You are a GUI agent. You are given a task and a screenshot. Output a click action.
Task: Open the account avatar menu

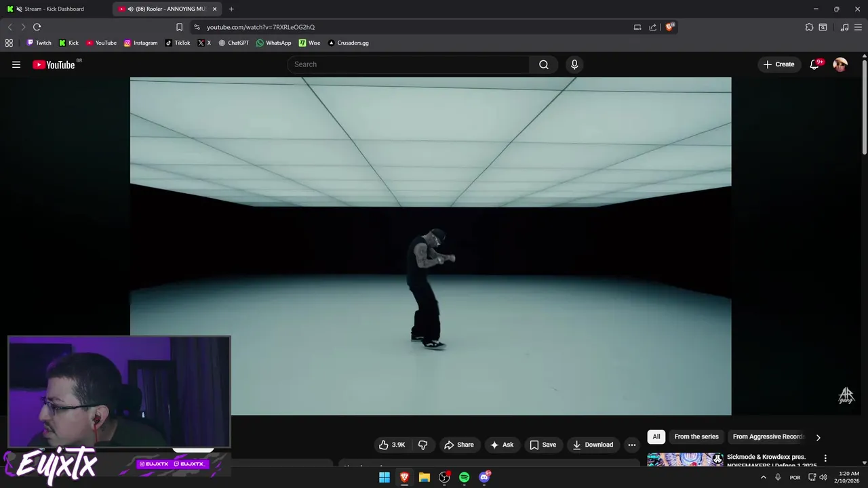click(x=840, y=64)
